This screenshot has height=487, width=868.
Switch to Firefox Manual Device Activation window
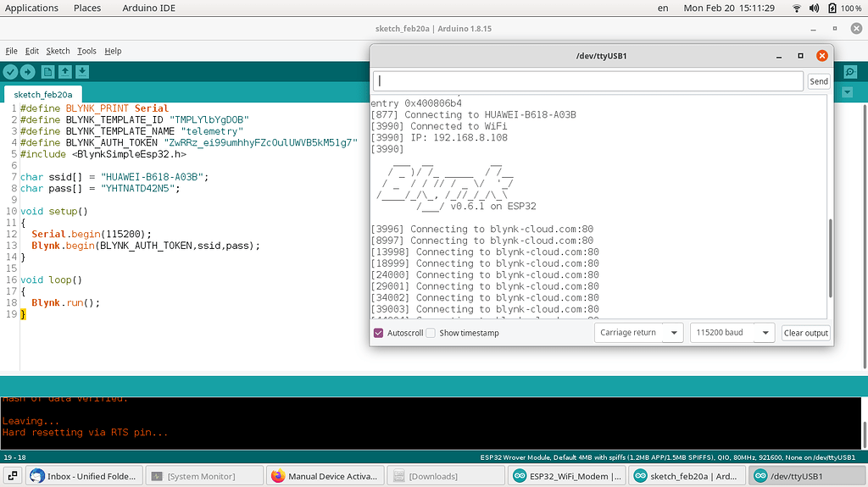coord(325,476)
